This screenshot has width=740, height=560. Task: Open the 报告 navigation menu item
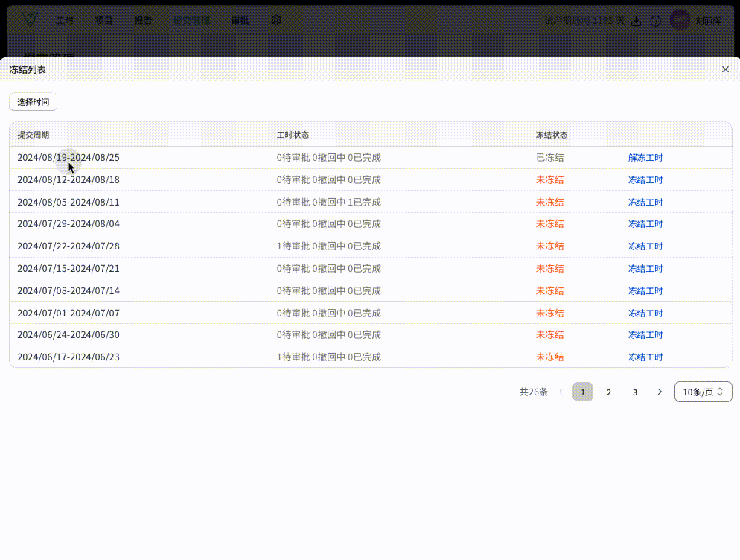coord(143,21)
